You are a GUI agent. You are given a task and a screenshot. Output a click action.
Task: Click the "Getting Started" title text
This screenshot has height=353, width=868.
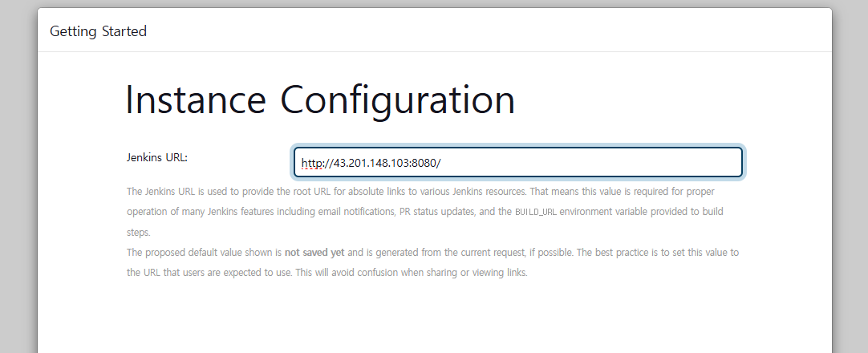click(x=98, y=31)
